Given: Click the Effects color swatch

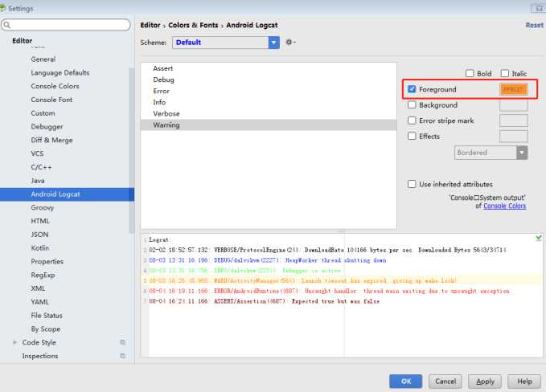Looking at the screenshot, I should [x=514, y=137].
